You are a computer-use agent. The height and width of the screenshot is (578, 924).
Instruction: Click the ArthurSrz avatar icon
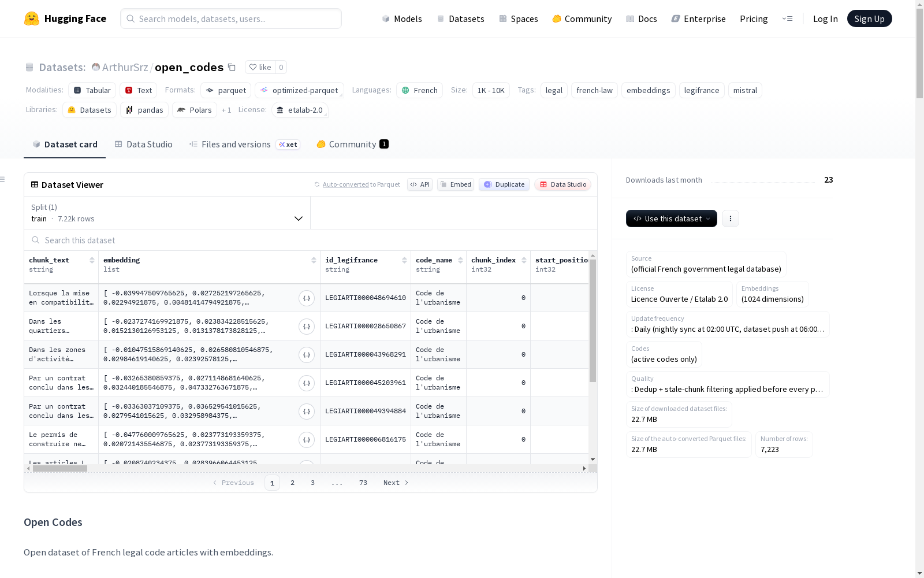96,67
